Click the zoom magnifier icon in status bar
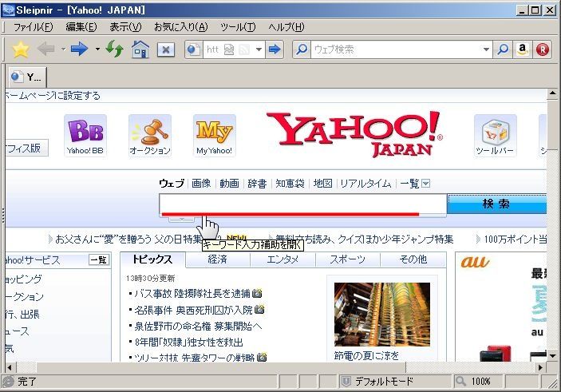Image resolution: width=561 pixels, height=392 pixels. click(460, 382)
